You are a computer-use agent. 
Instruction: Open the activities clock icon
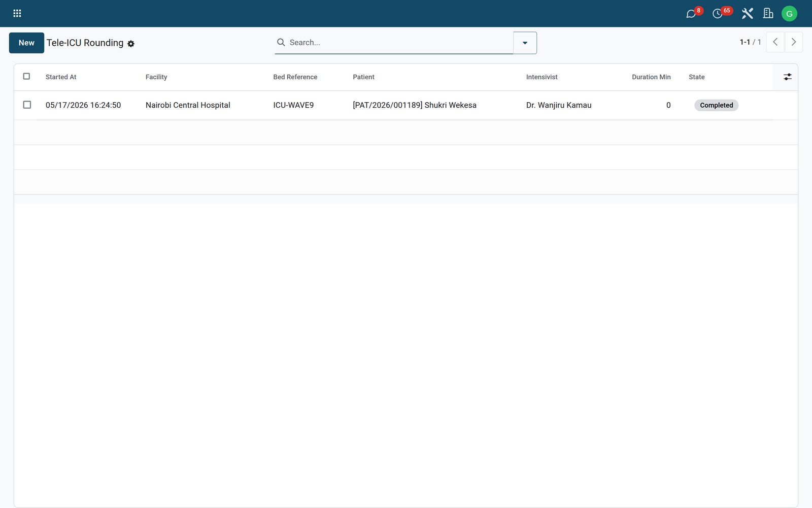(717, 14)
